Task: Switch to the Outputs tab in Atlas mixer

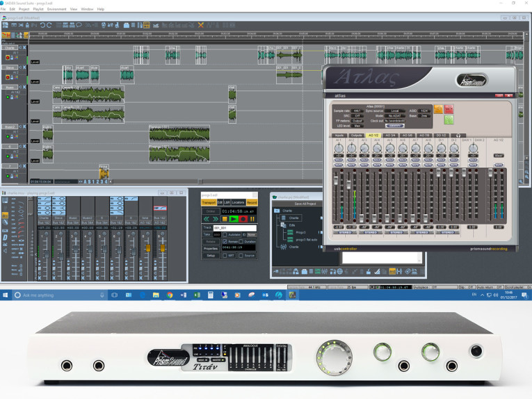Action: coord(356,136)
